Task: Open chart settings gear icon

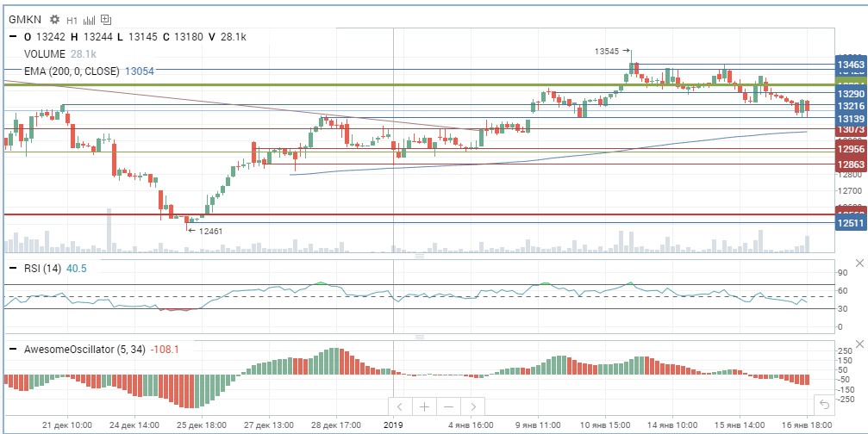Action: [54, 19]
